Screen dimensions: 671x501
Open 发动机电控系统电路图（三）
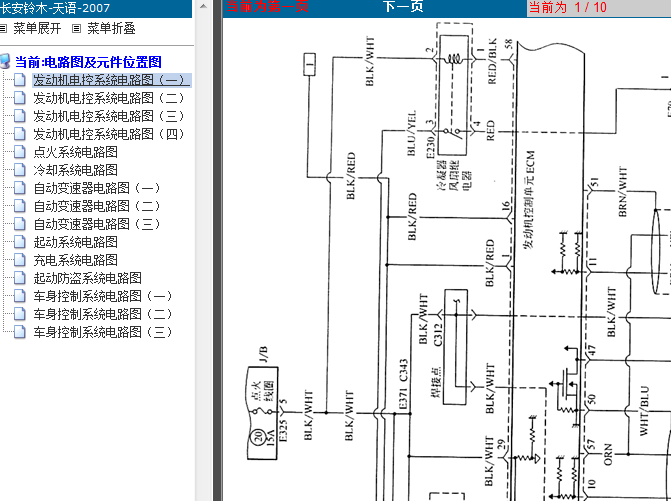pyautogui.click(x=109, y=116)
